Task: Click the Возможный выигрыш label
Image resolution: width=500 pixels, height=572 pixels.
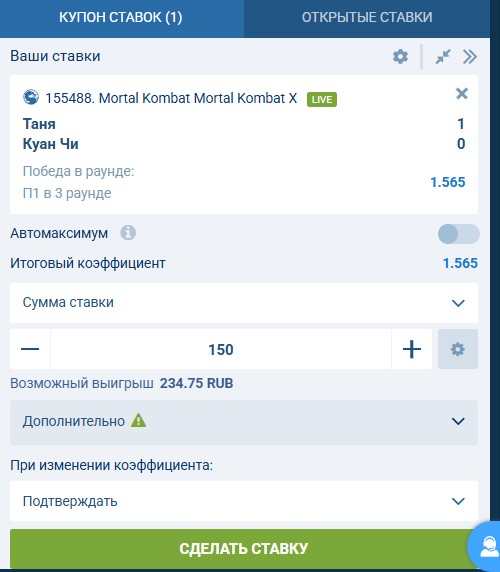Action: click(x=82, y=383)
